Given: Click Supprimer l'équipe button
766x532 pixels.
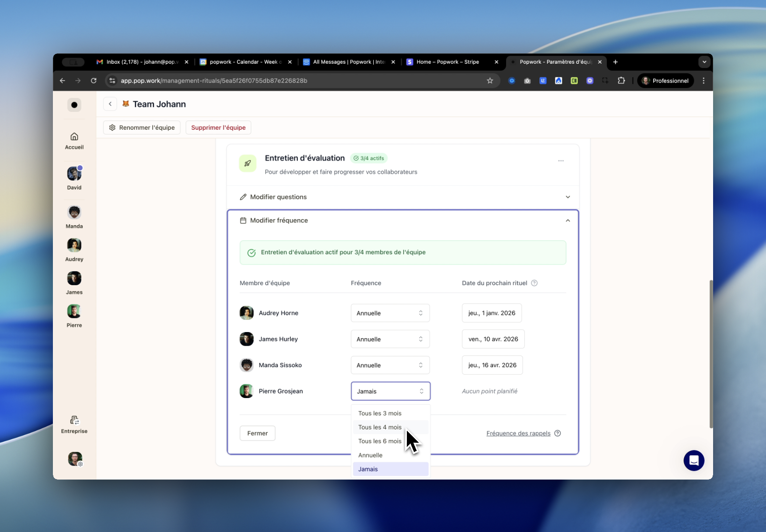Looking at the screenshot, I should [x=218, y=127].
